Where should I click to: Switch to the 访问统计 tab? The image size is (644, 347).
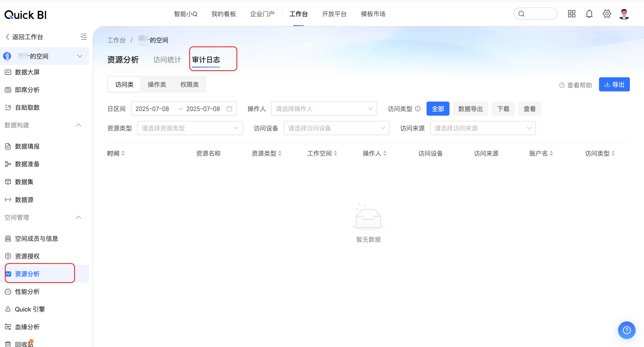click(x=167, y=60)
